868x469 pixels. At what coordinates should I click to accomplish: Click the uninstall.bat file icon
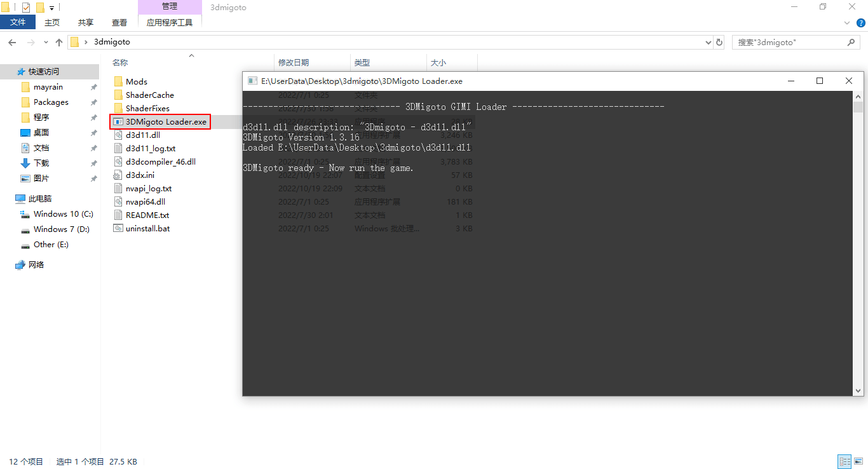(118, 228)
